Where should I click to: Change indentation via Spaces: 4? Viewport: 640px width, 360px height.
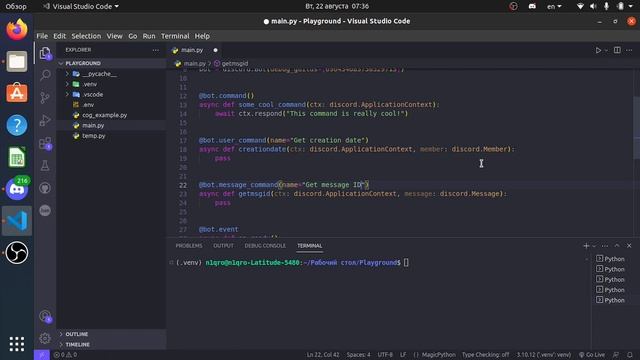359,355
